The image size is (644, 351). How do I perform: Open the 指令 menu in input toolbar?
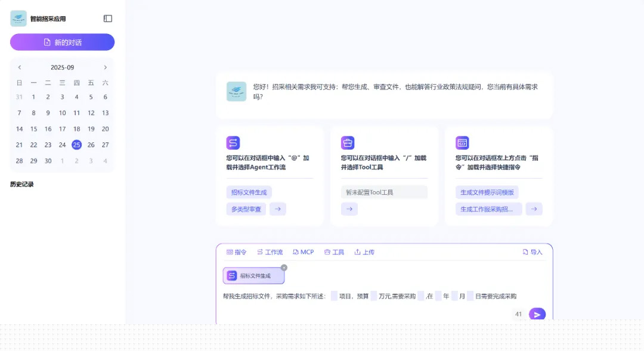coord(236,252)
